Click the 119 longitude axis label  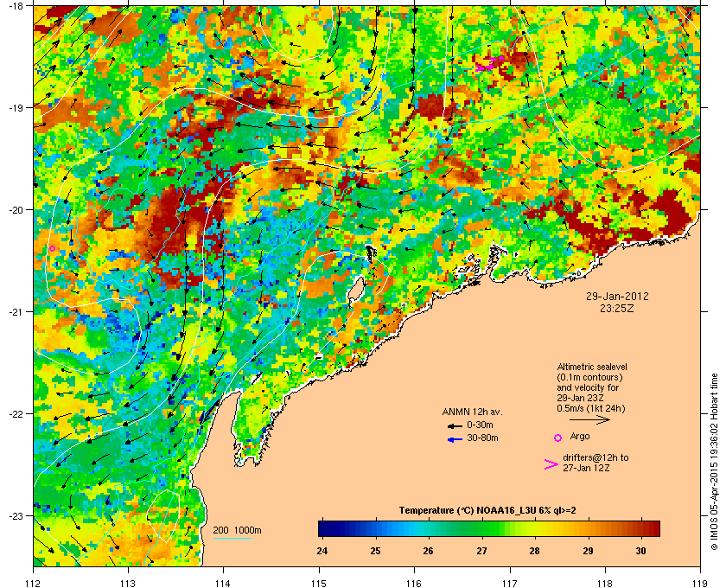pos(700,583)
